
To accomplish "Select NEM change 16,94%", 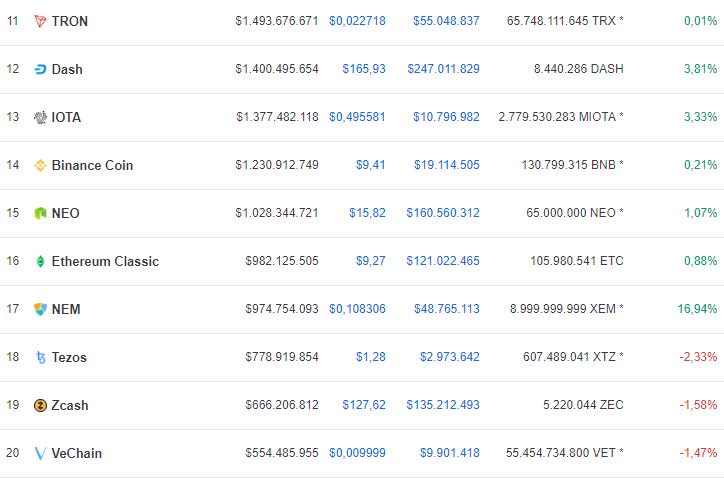I will [697, 309].
